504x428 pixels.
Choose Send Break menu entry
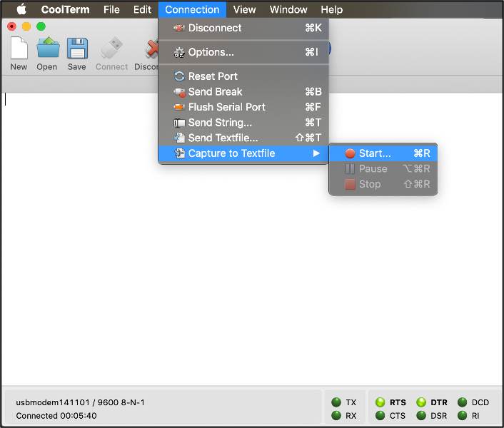click(x=215, y=91)
